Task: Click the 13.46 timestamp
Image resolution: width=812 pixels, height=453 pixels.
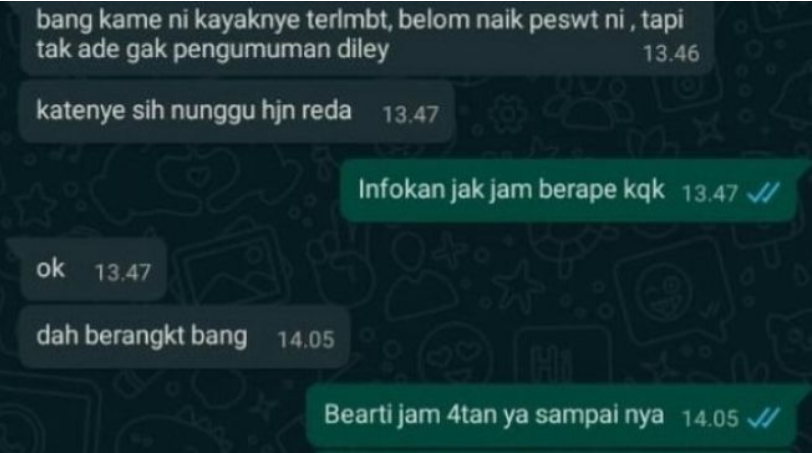Action: (x=671, y=54)
